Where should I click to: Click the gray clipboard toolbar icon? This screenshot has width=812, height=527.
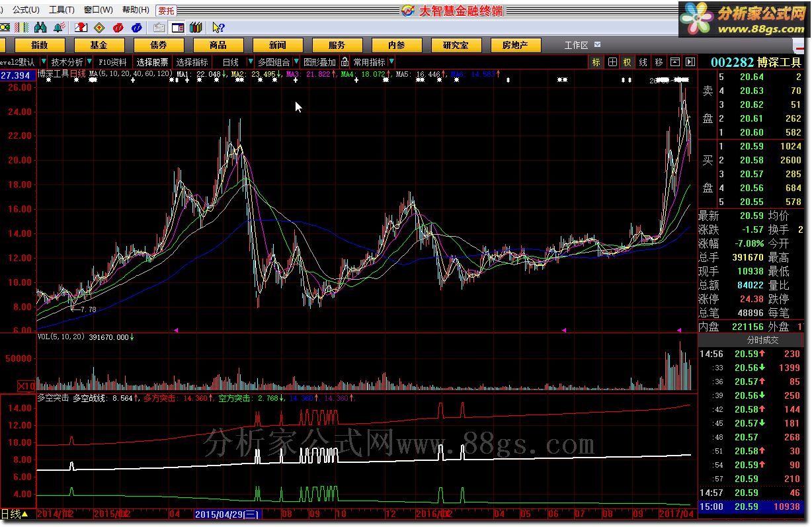click(x=159, y=28)
